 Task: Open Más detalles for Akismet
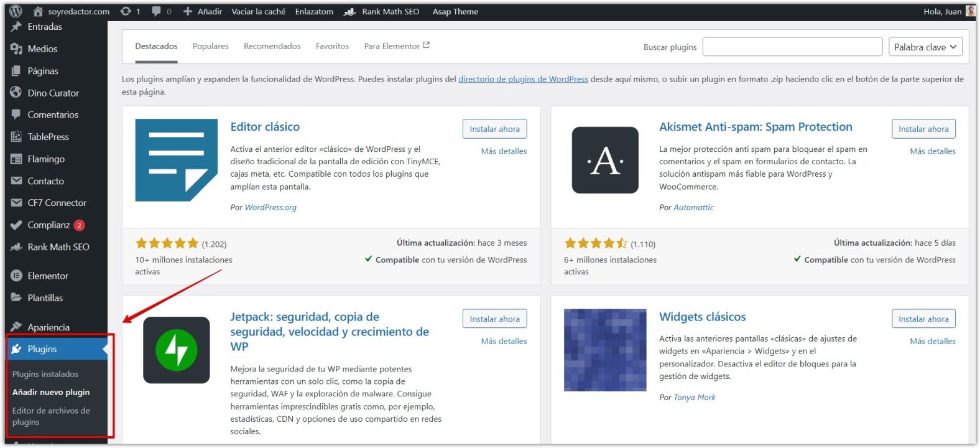click(933, 151)
